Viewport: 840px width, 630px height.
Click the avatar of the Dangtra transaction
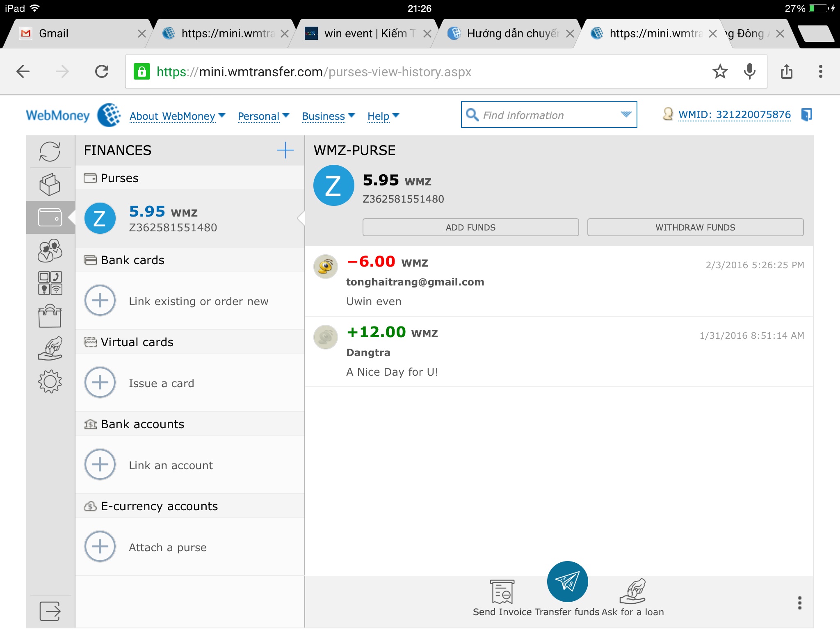coord(326,337)
